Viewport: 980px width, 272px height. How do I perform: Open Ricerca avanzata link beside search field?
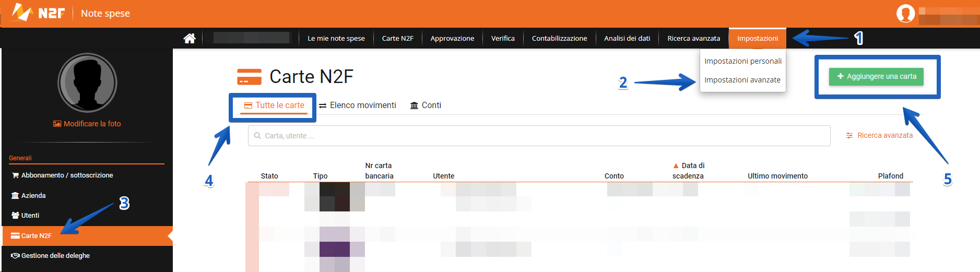[885, 135]
